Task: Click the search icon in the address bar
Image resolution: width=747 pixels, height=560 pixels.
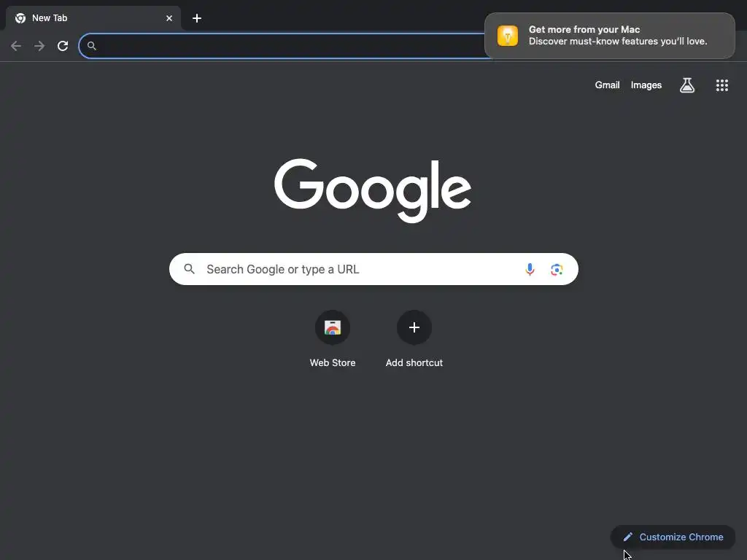Action: 92,46
